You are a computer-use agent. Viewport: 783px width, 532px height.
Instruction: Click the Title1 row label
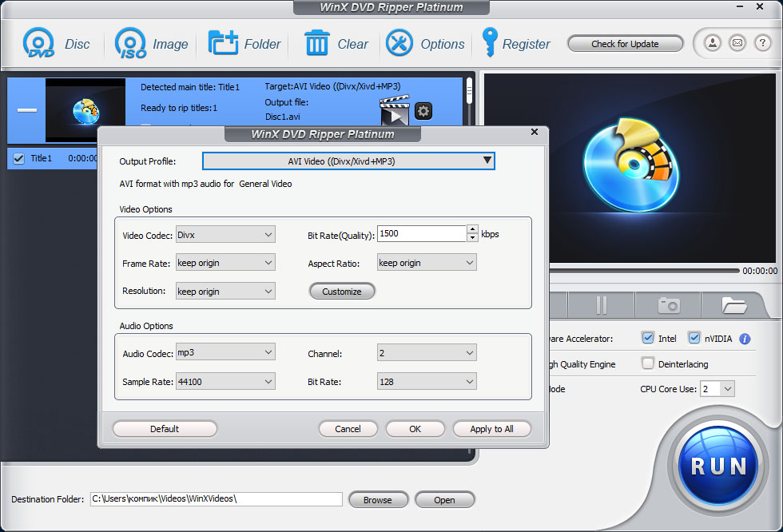click(x=42, y=158)
